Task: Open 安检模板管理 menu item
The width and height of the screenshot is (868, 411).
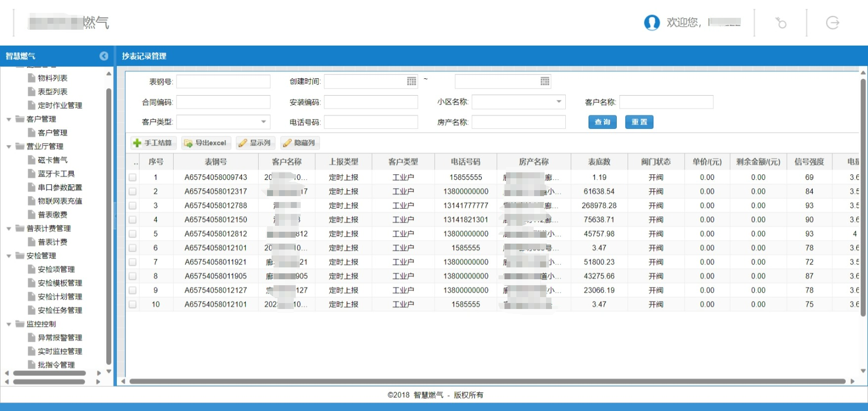Action: (x=60, y=283)
